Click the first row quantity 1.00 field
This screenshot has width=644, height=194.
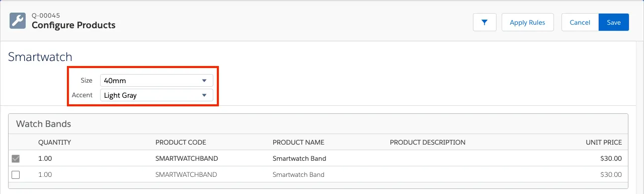coord(45,158)
